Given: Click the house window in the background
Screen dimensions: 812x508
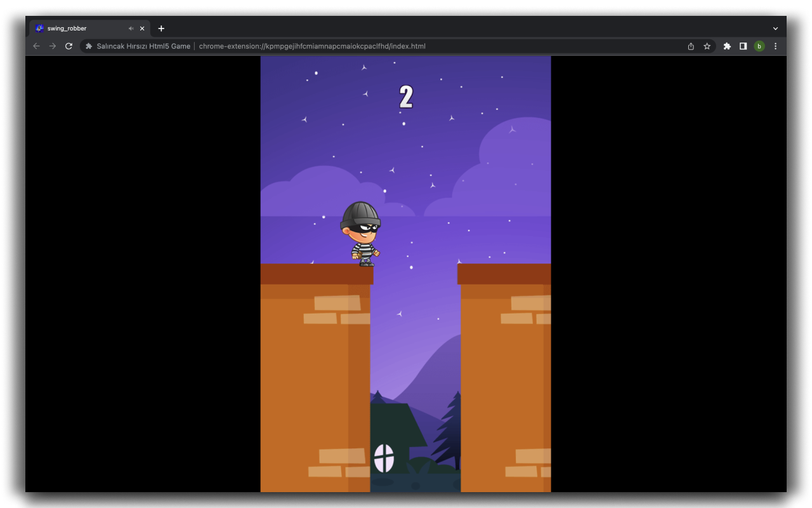Looking at the screenshot, I should coord(384,458).
